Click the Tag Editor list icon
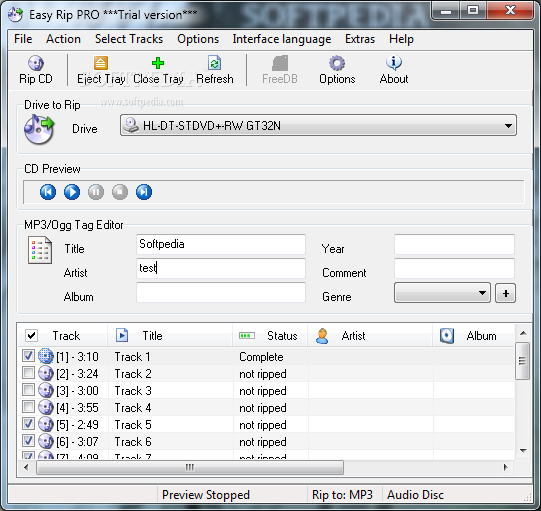Viewport: 541px width, 511px height. [40, 250]
